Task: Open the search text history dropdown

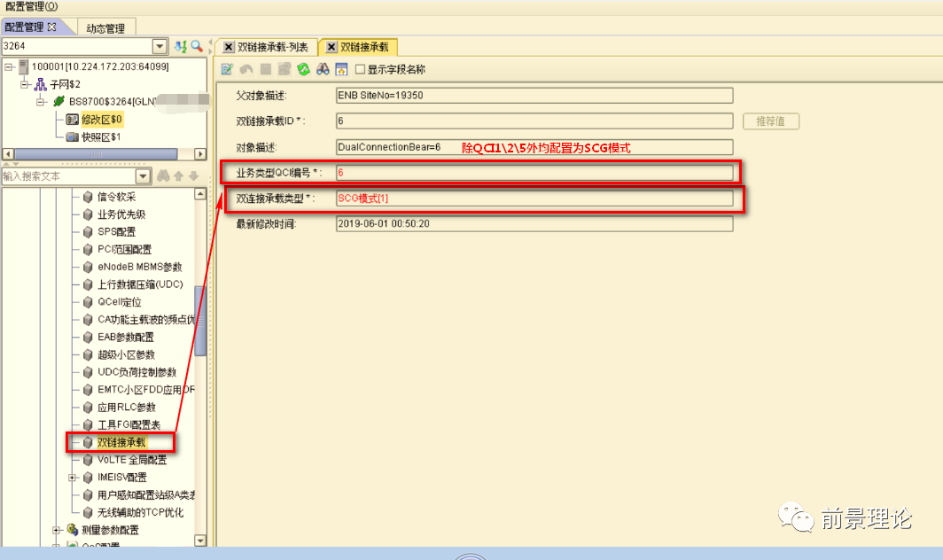Action: point(143,176)
